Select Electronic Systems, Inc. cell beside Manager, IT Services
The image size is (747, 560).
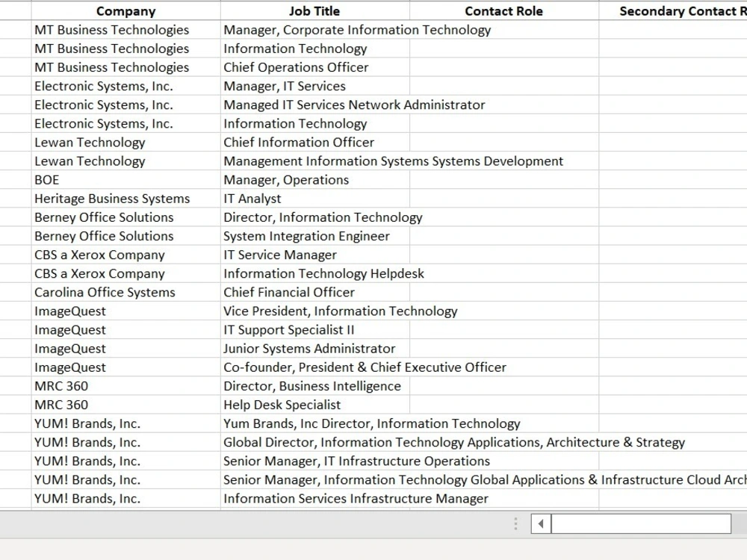125,86
